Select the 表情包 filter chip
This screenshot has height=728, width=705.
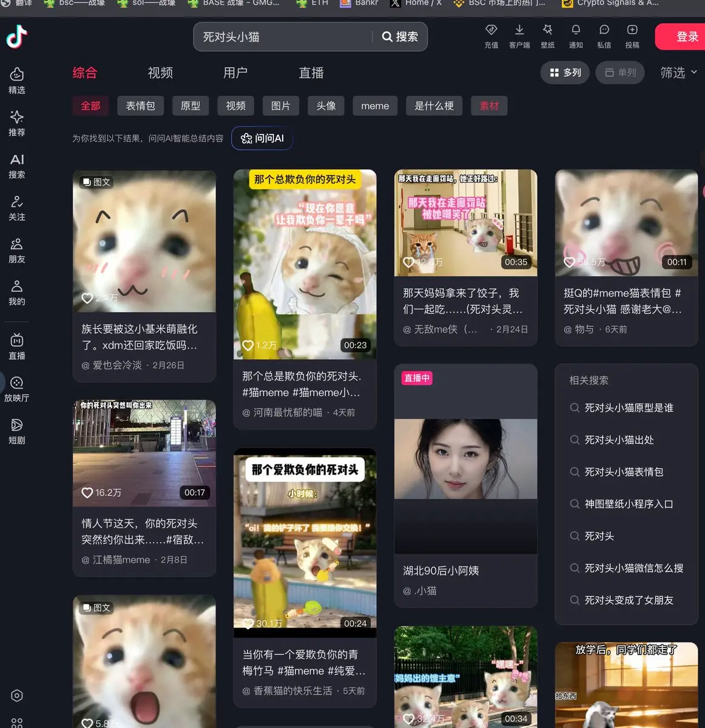[x=140, y=106]
